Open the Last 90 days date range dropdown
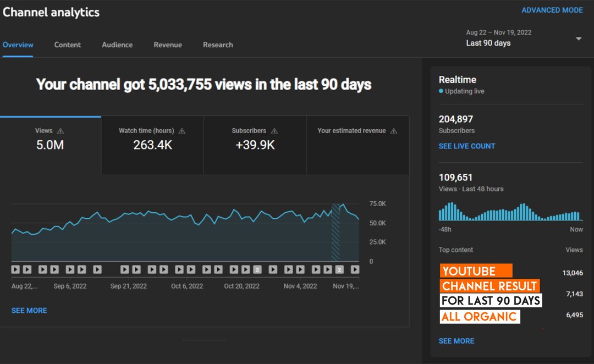This screenshot has width=594, height=364. point(524,38)
